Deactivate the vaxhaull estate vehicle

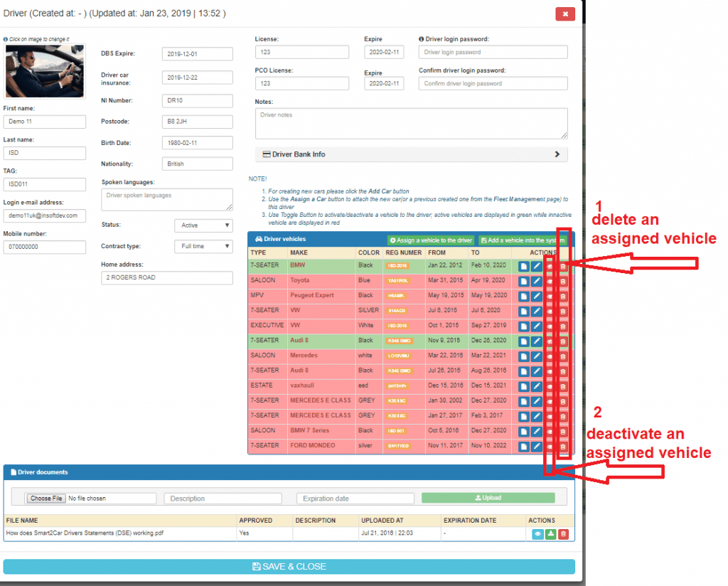[x=551, y=385]
